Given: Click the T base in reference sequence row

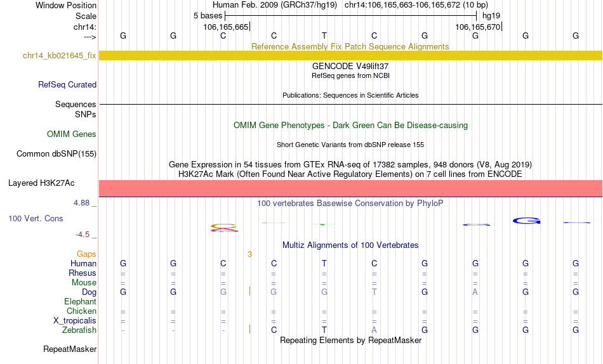Looking at the screenshot, I should (324, 36).
